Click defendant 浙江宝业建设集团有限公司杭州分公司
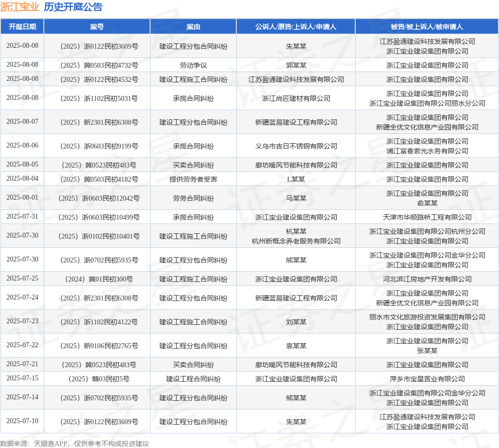Screen dimensions: 499x448 (x=427, y=231)
